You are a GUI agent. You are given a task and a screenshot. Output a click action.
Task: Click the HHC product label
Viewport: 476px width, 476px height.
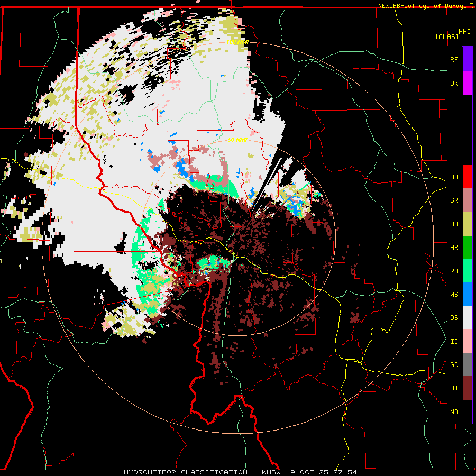click(465, 32)
